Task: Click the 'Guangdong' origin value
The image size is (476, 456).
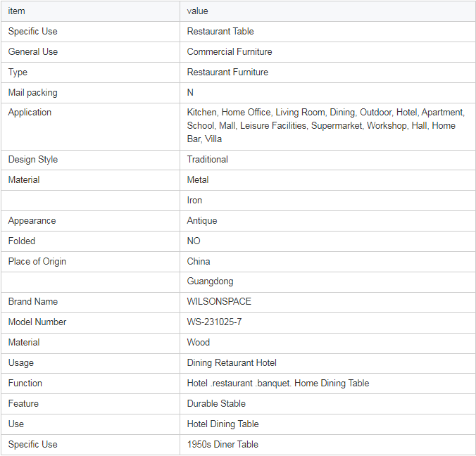Action: point(210,281)
